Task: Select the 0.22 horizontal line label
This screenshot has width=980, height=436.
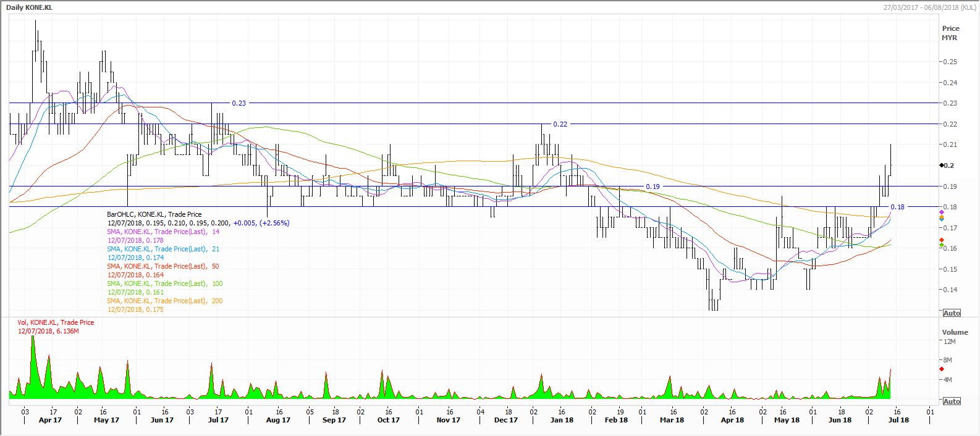Action: click(x=560, y=124)
